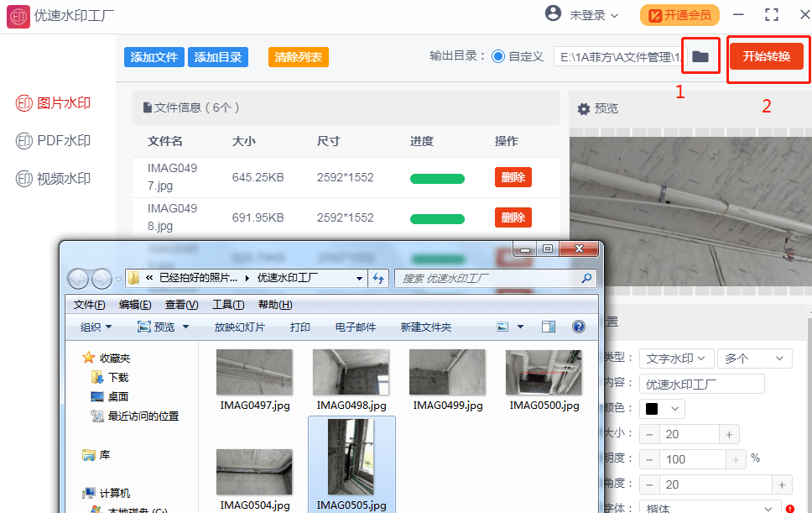
Task: Click the change view icon in Explorer
Action: pyautogui.click(x=502, y=327)
